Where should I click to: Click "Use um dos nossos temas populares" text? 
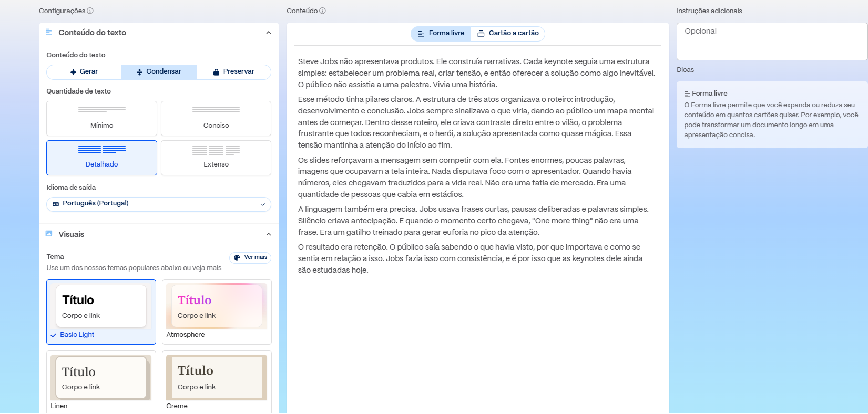[134, 268]
